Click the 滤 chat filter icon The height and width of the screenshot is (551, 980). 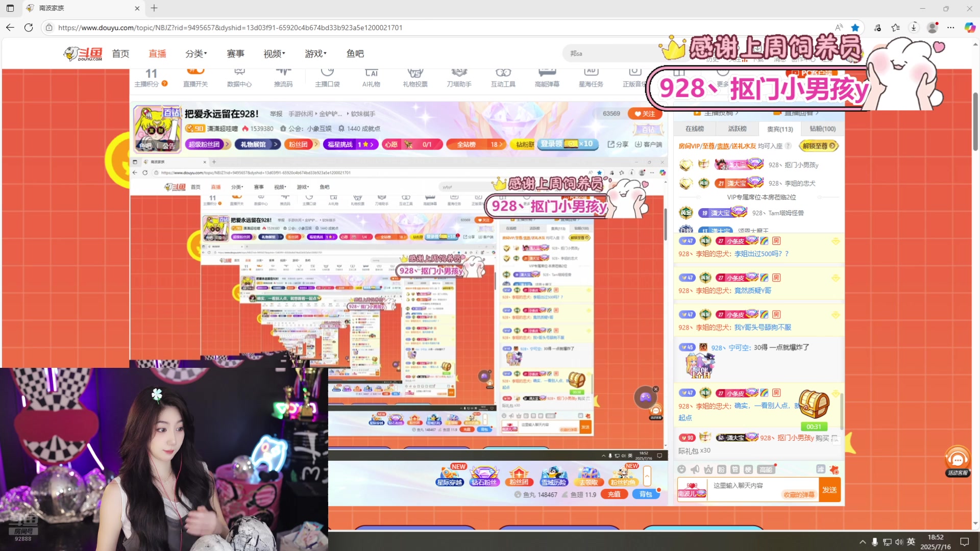click(820, 469)
